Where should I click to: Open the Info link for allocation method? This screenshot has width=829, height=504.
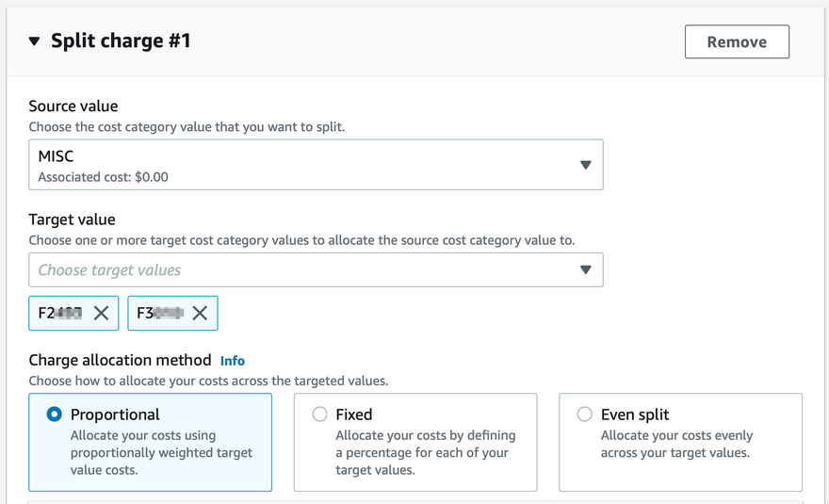[232, 361]
